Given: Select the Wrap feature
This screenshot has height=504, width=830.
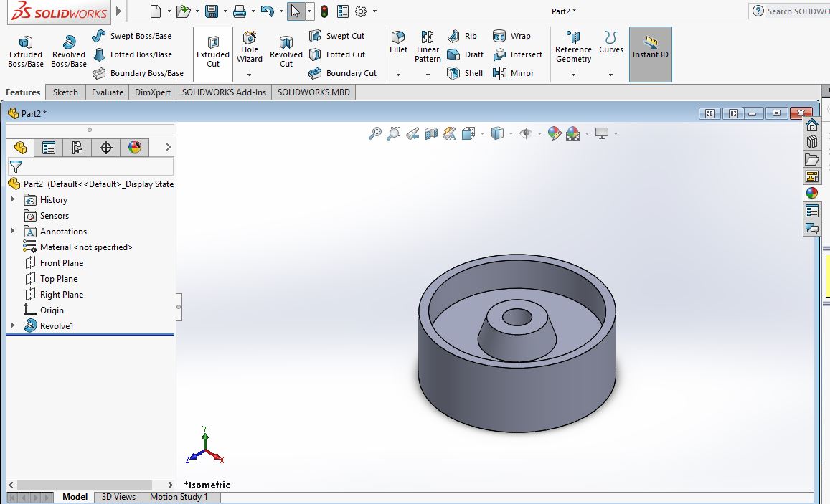Looking at the screenshot, I should point(511,36).
